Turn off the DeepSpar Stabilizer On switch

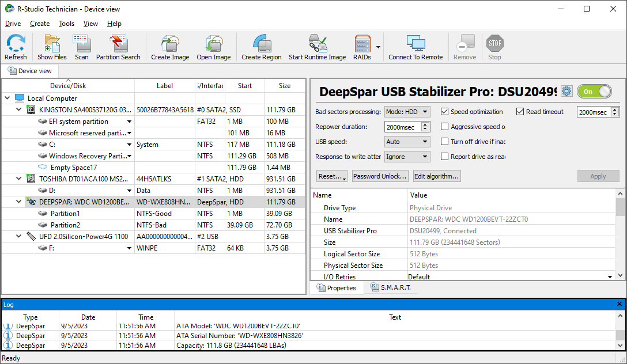tap(594, 92)
